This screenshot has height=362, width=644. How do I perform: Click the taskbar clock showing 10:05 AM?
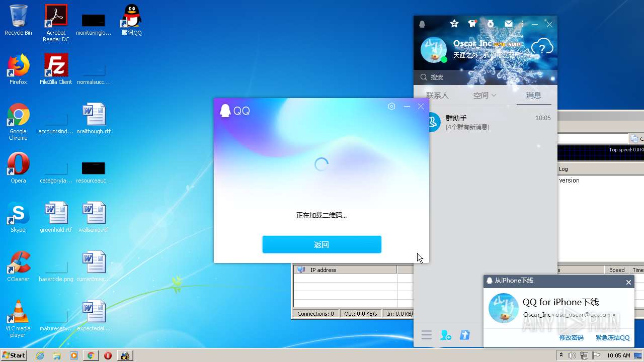point(618,355)
